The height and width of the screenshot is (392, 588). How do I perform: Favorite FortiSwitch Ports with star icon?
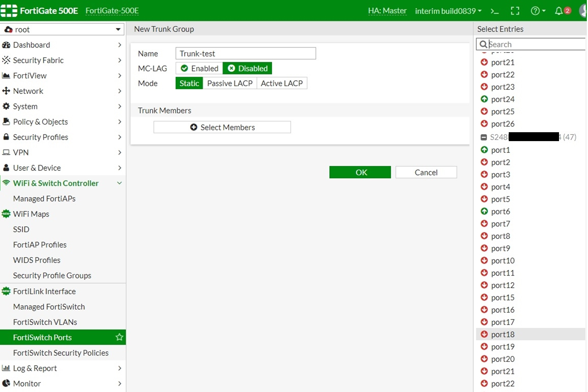coord(119,337)
